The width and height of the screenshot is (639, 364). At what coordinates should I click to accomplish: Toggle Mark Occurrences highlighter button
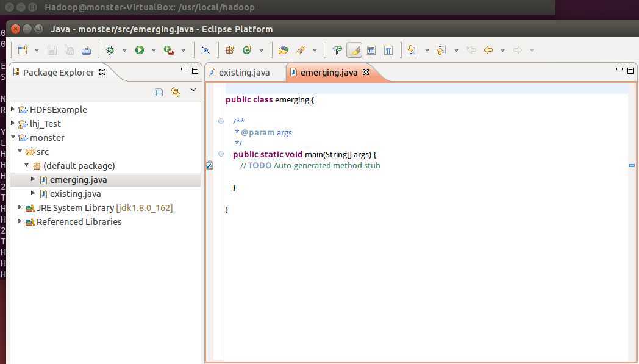pos(354,51)
